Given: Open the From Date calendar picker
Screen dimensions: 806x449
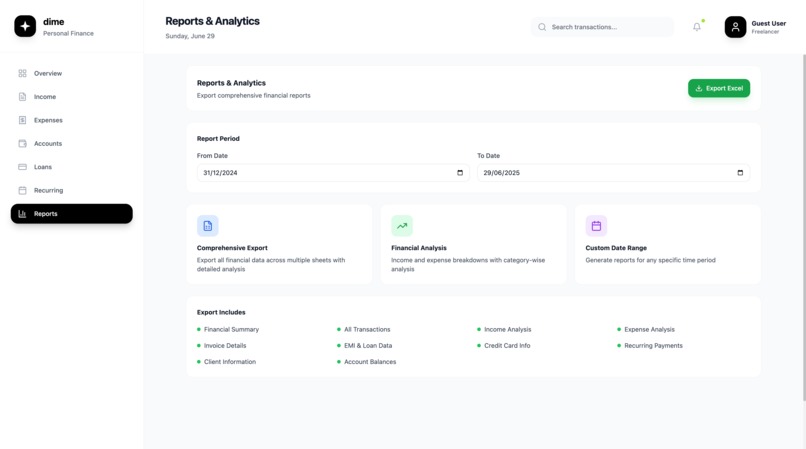Looking at the screenshot, I should tap(460, 173).
